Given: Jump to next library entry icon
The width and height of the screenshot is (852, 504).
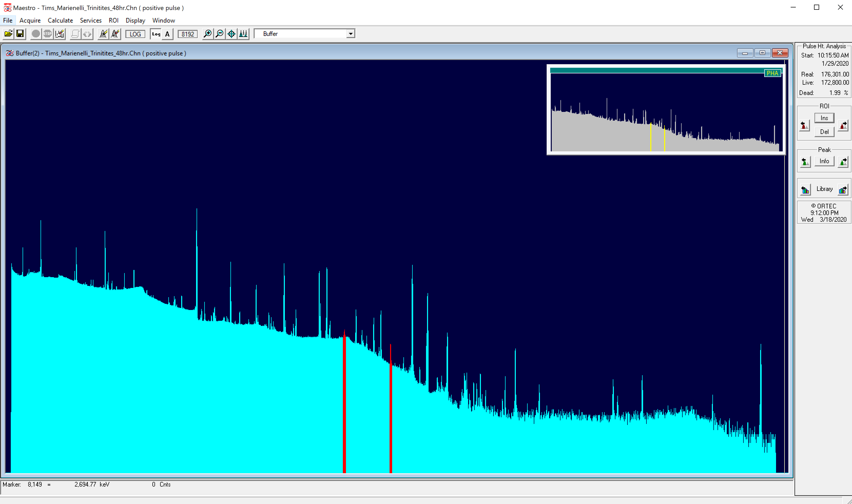Looking at the screenshot, I should pyautogui.click(x=843, y=189).
